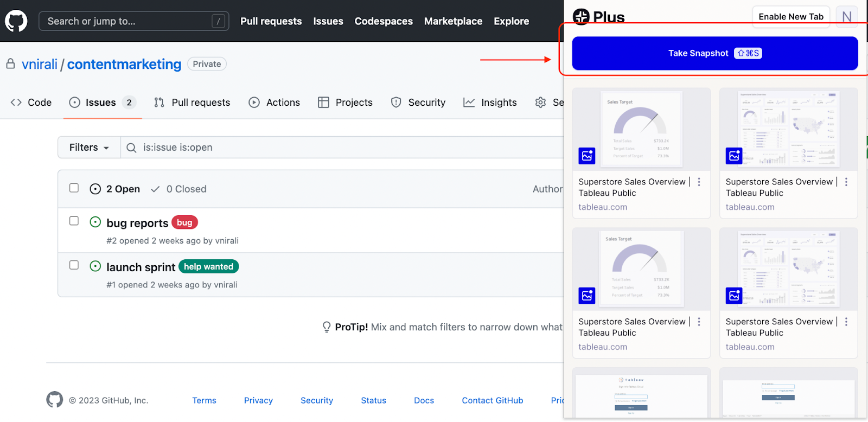Open Codespaces in top navigation
The height and width of the screenshot is (422, 868).
coord(384,21)
